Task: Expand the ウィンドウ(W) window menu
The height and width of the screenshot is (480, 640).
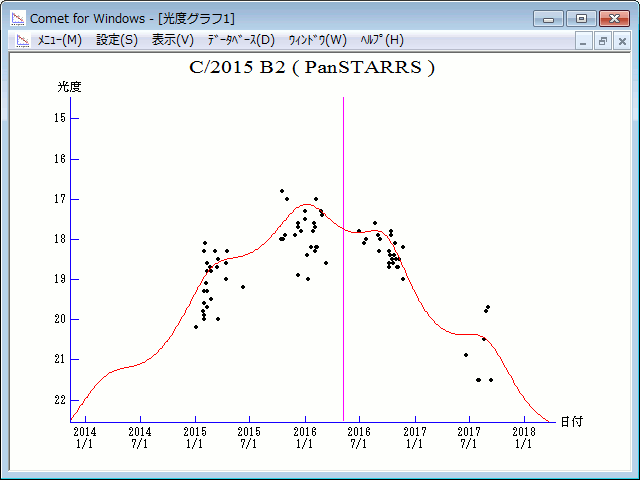Action: 317,40
